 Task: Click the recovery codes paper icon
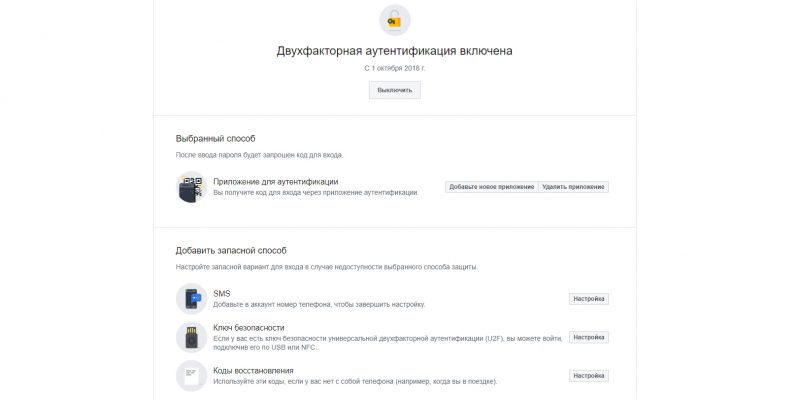[x=191, y=376]
